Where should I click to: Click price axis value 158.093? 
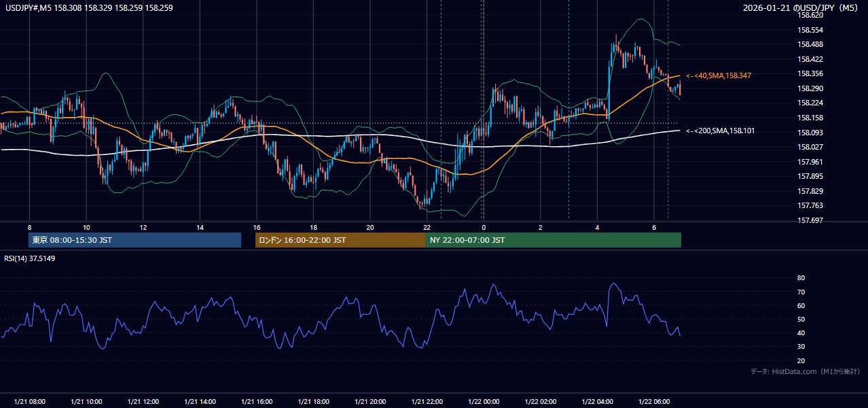(x=810, y=133)
